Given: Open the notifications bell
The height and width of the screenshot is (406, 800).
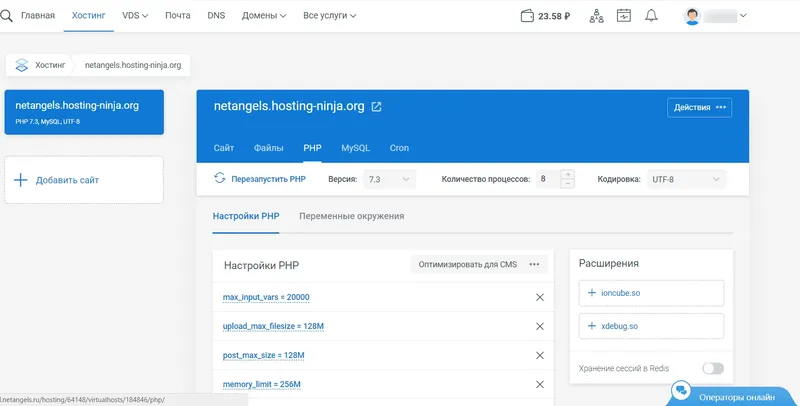Looking at the screenshot, I should coord(651,16).
